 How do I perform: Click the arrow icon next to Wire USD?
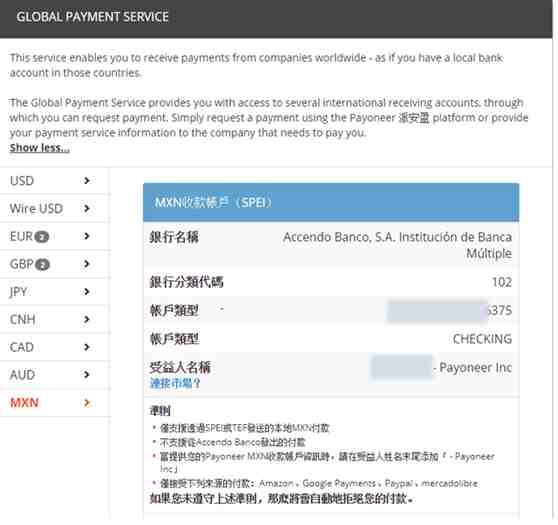86,209
